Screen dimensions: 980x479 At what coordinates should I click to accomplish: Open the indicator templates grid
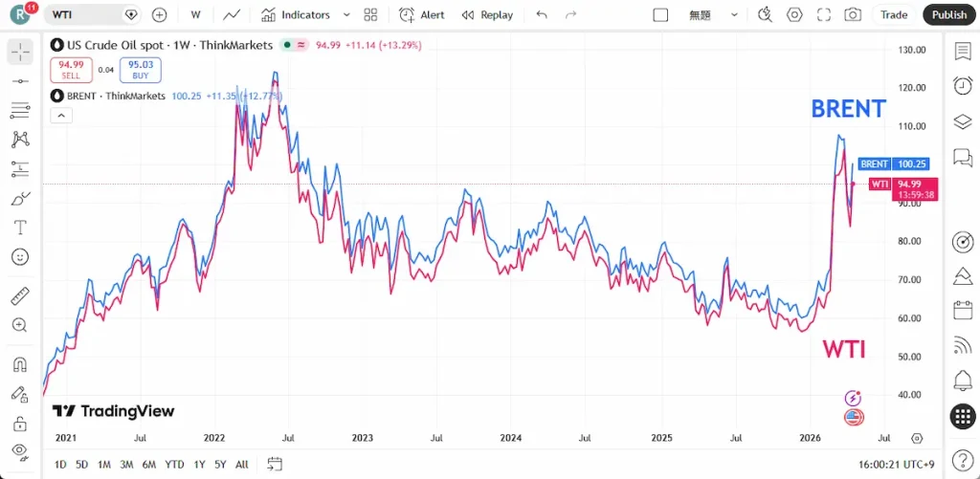pyautogui.click(x=370, y=15)
